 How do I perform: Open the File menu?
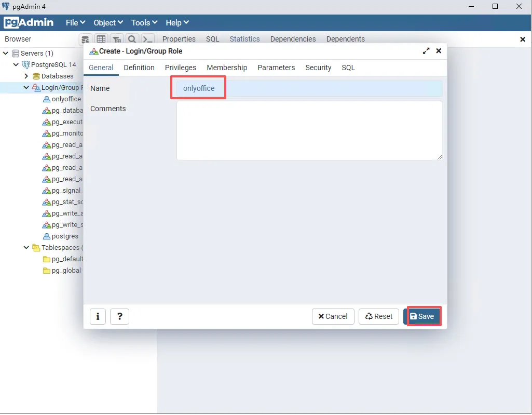[x=75, y=23]
